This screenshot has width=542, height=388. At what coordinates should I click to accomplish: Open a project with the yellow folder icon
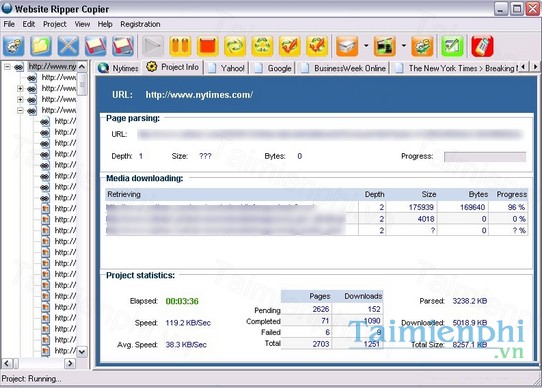tap(41, 46)
